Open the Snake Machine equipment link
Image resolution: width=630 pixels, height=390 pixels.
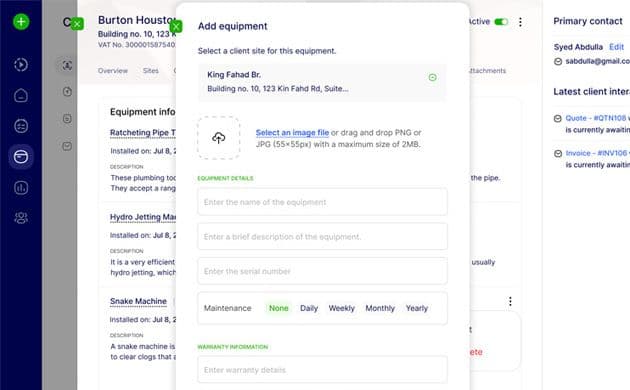point(138,301)
